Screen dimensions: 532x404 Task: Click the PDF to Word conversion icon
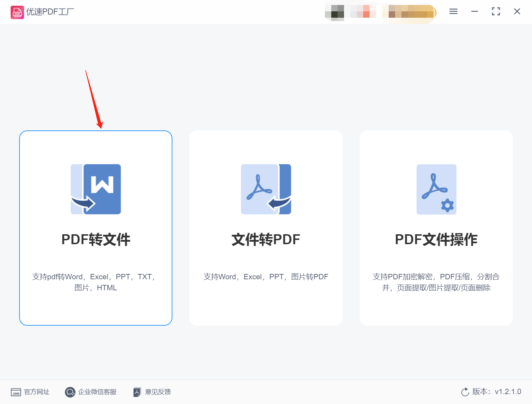(x=96, y=189)
